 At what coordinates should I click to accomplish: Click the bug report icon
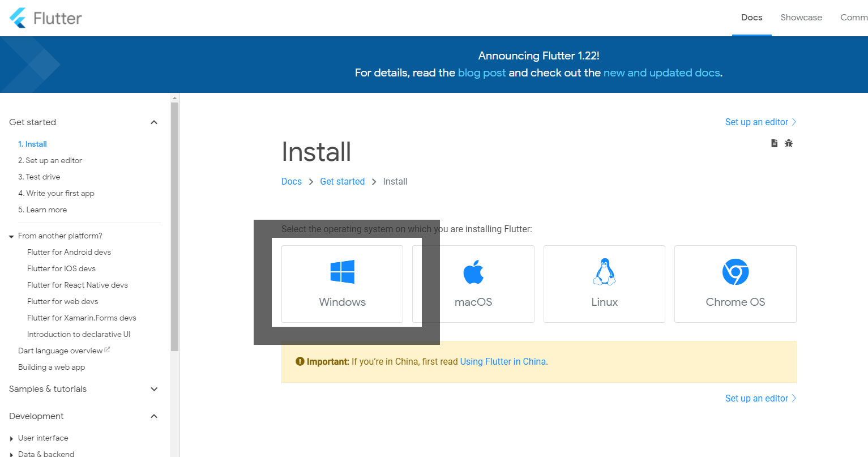point(789,143)
